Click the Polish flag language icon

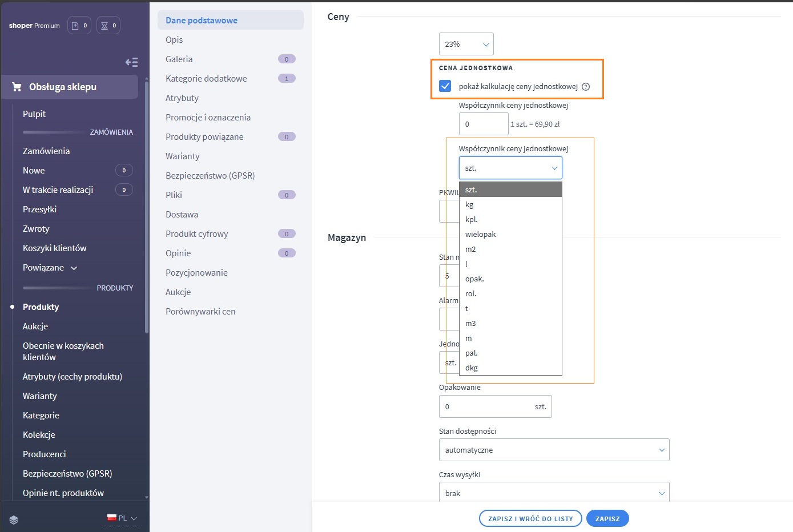tap(112, 518)
